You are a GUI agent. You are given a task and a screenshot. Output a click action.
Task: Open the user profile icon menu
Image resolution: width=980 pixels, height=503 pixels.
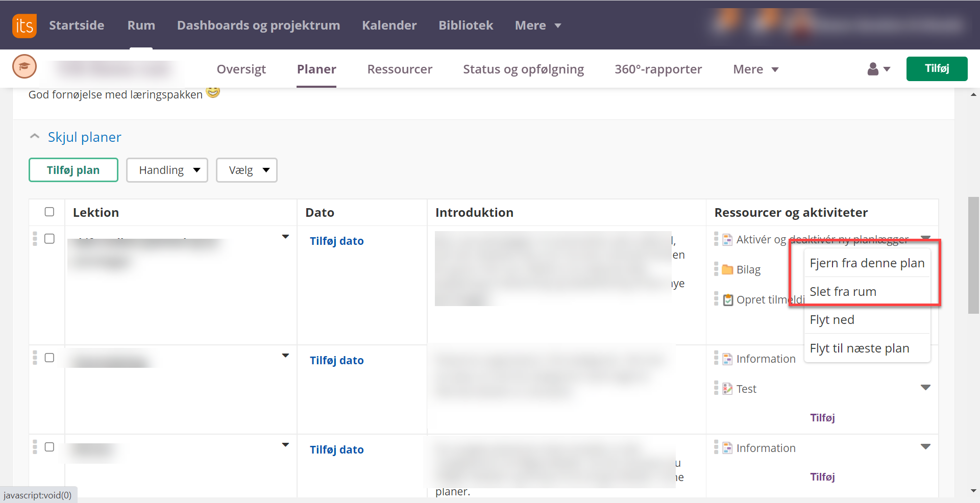coord(878,69)
